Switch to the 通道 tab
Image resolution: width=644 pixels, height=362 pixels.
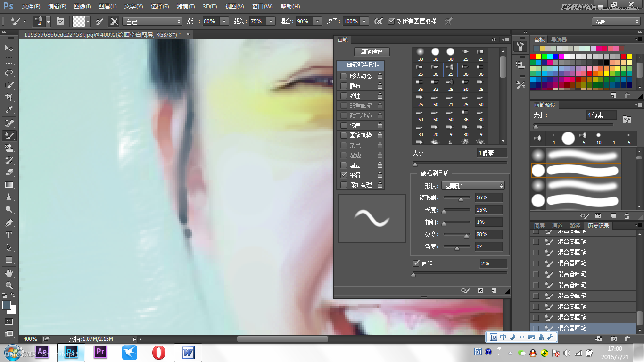click(557, 225)
